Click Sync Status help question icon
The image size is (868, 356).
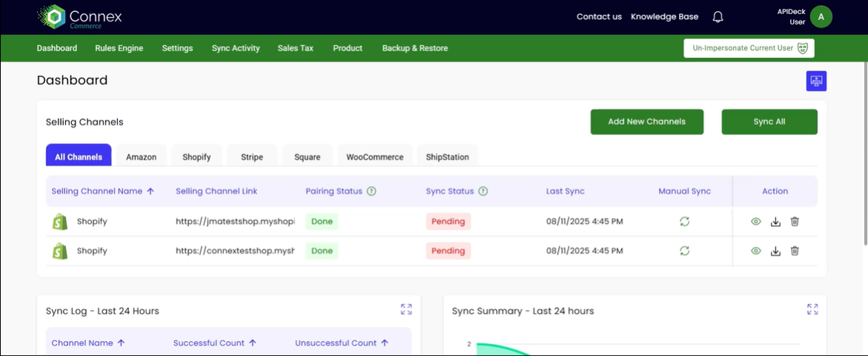click(x=483, y=191)
